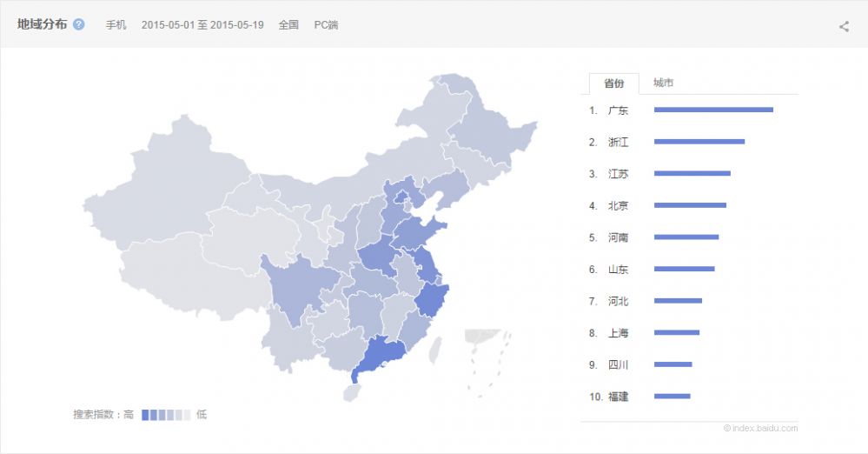The width and height of the screenshot is (868, 454).
Task: Click the help question mark icon
Action: point(79,24)
